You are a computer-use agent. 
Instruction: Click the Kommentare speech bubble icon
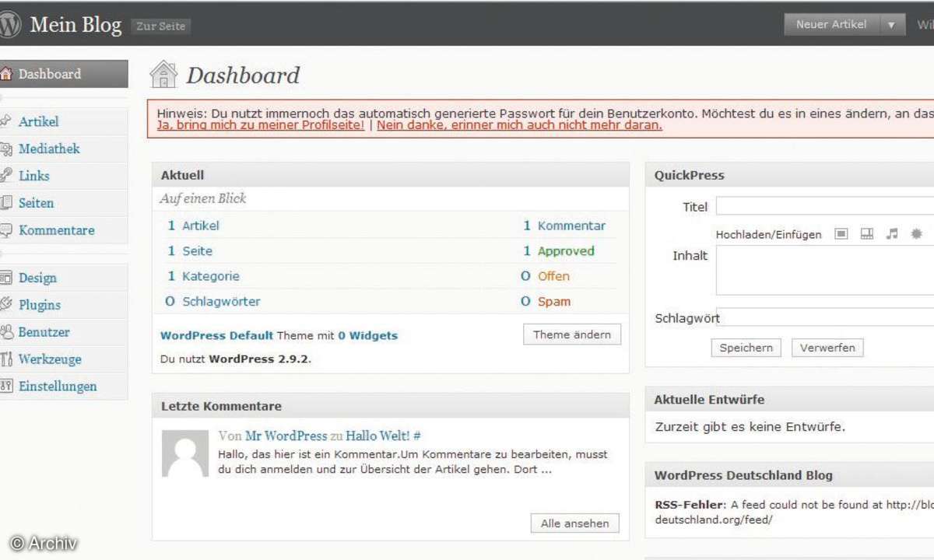pos(6,230)
